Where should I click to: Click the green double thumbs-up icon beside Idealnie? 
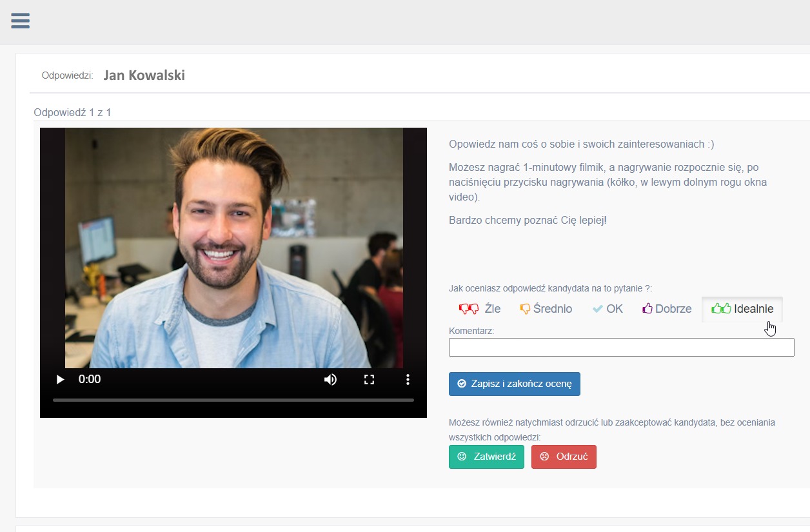point(720,308)
